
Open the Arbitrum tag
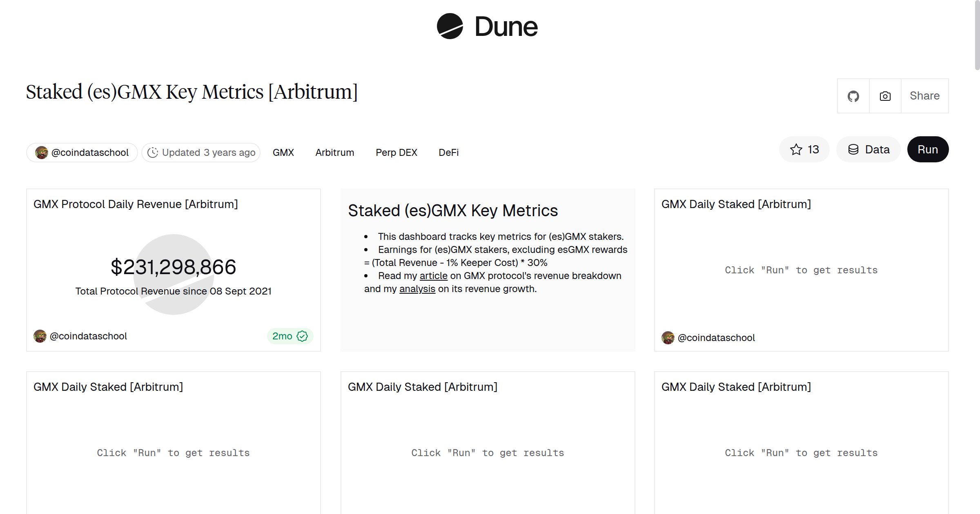click(x=334, y=152)
